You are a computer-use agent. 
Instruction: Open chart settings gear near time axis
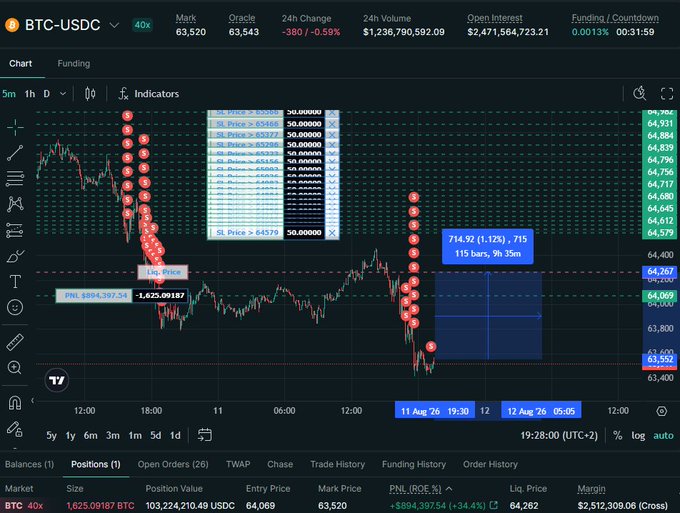pos(662,411)
